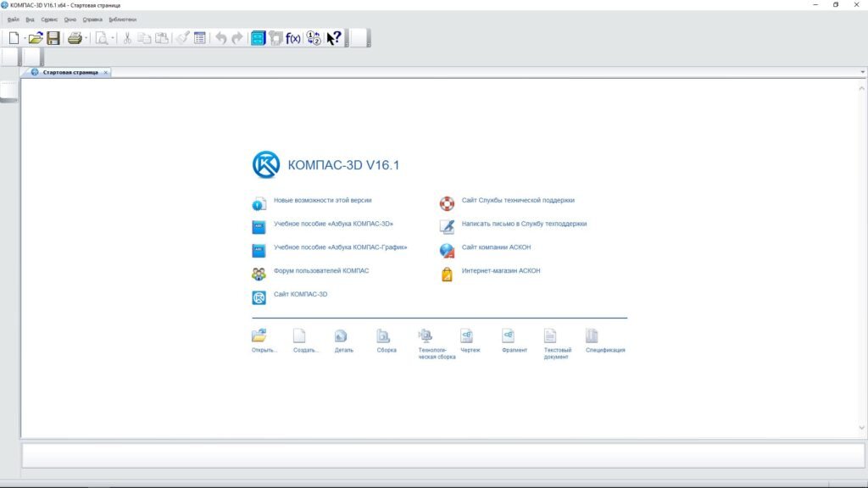Create a Технологическая сборка document
The height and width of the screenshot is (488, 868).
click(426, 335)
